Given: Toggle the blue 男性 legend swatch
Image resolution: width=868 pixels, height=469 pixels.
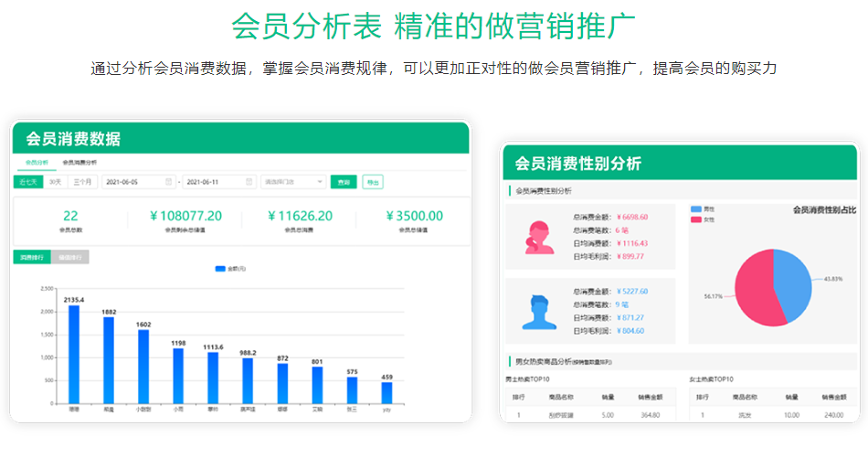Looking at the screenshot, I should pyautogui.click(x=696, y=209).
